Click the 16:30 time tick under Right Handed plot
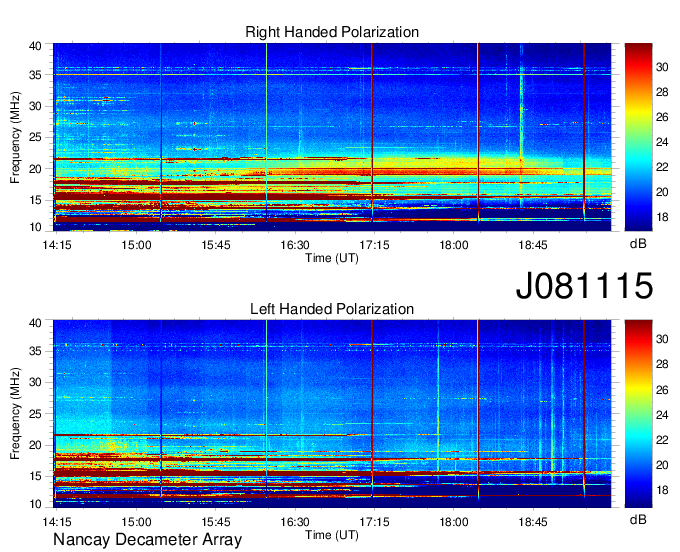680x552 pixels. [295, 245]
